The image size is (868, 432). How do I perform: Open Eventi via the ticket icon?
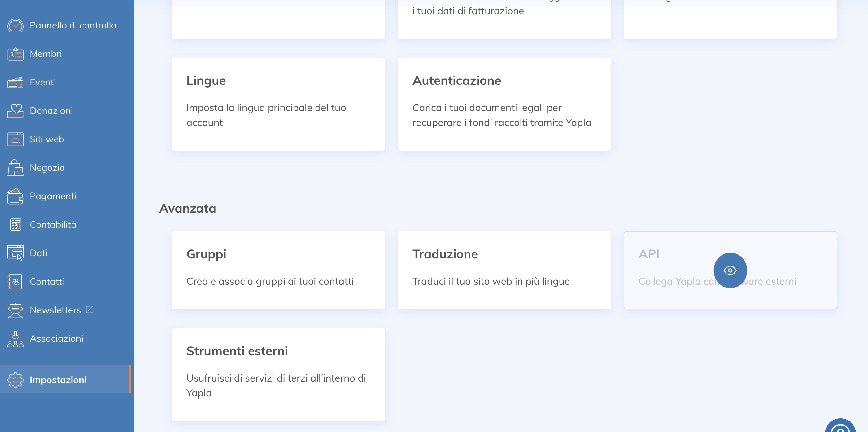15,82
